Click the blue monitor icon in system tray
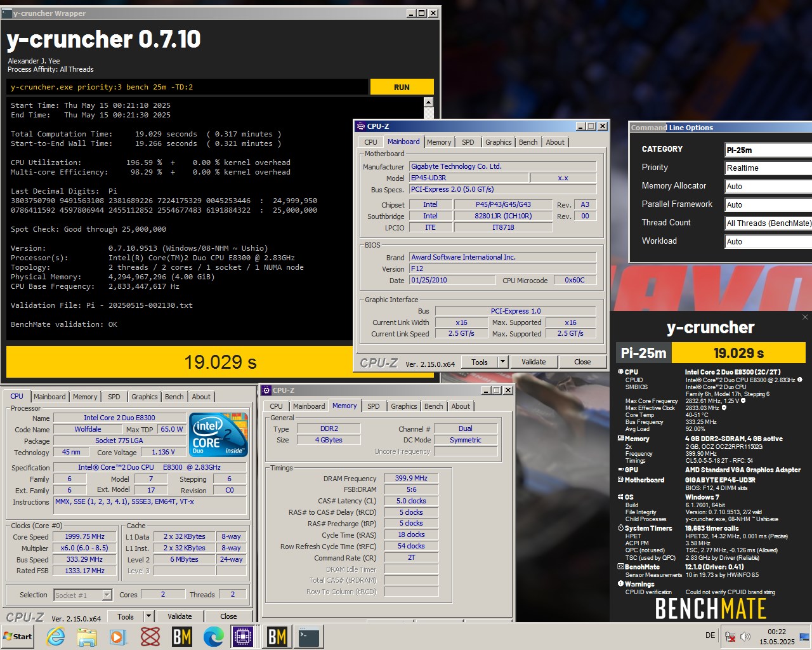This screenshot has height=650, width=812. (804, 636)
